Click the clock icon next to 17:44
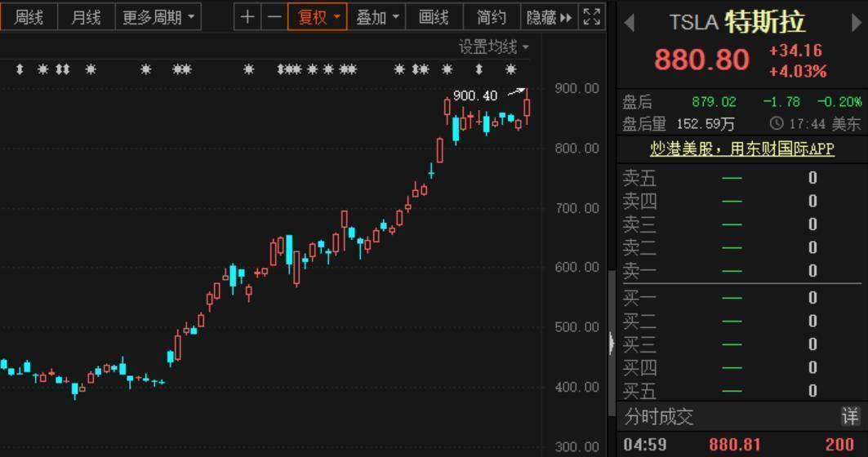 click(777, 123)
